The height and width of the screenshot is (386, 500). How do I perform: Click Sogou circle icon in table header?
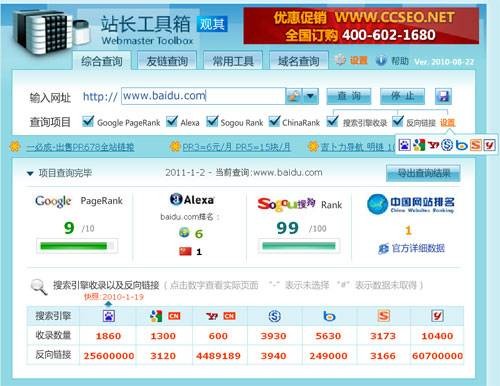pos(274,316)
